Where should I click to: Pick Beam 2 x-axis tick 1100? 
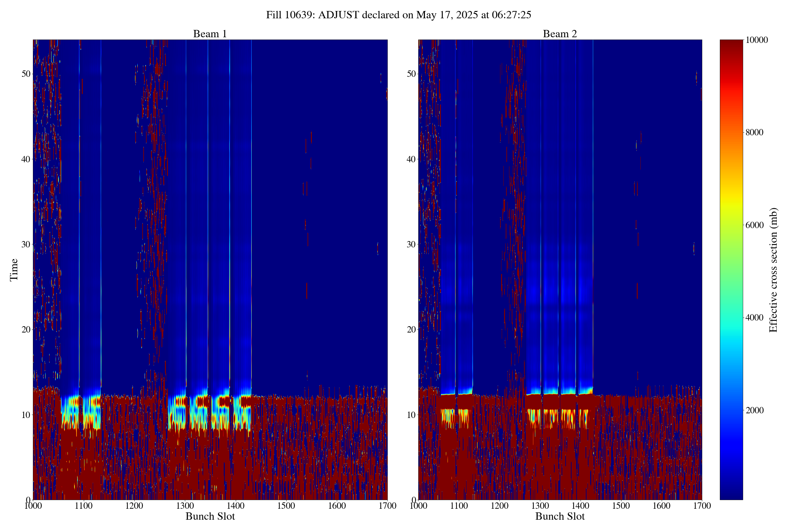pos(459,506)
